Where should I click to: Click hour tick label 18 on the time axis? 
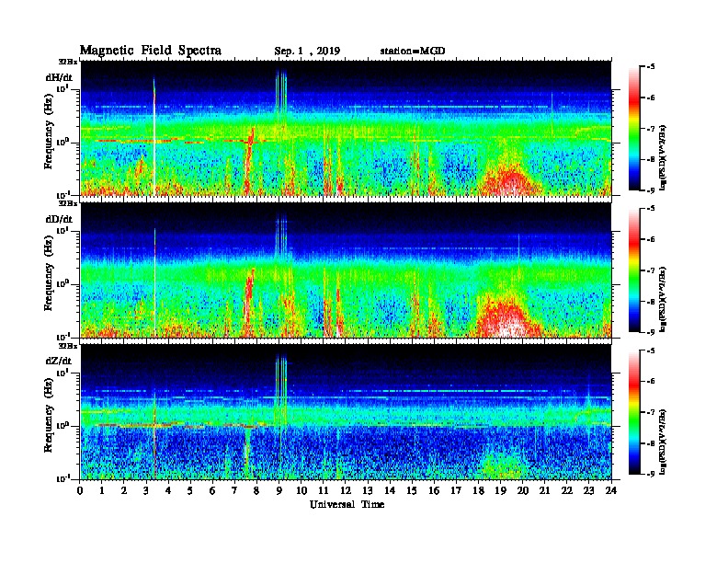click(x=478, y=490)
